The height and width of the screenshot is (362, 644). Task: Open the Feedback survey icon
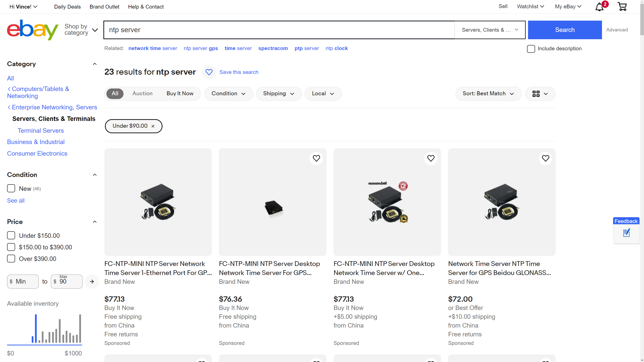626,233
